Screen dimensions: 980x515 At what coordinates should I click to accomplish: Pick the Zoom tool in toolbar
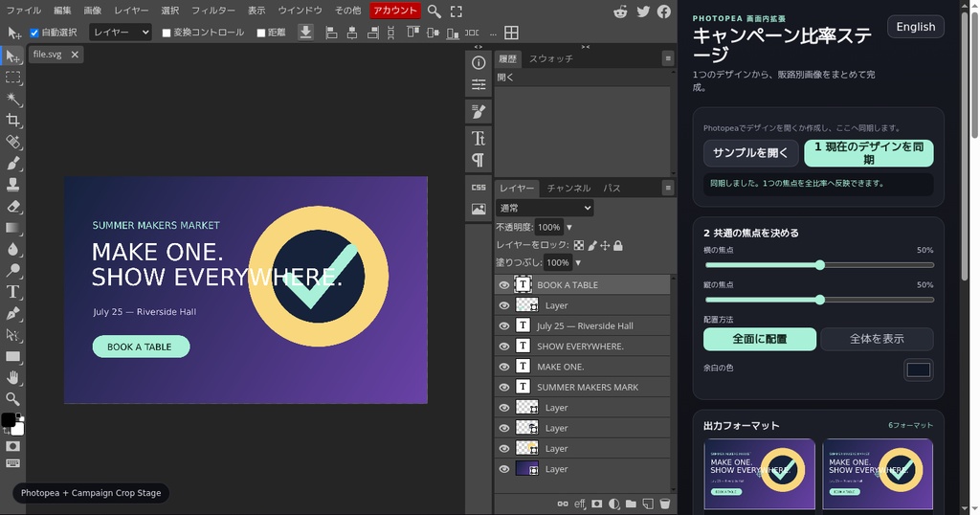point(13,399)
